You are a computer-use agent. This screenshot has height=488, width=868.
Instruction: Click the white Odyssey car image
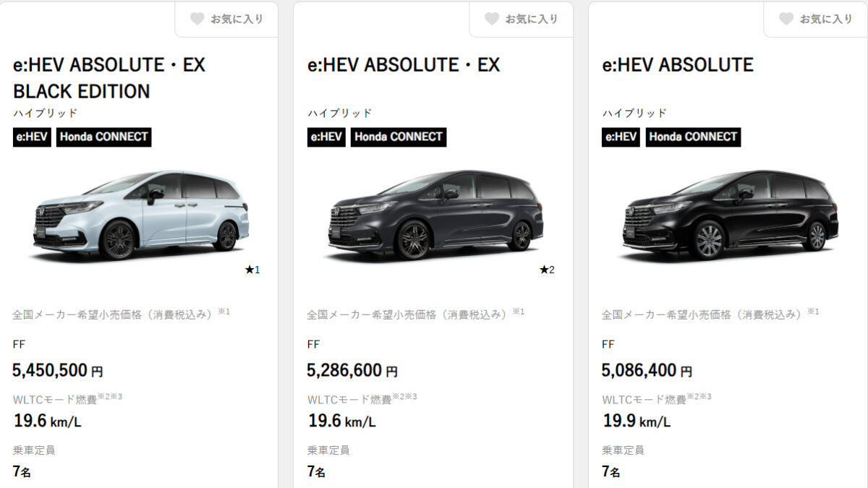click(142, 215)
